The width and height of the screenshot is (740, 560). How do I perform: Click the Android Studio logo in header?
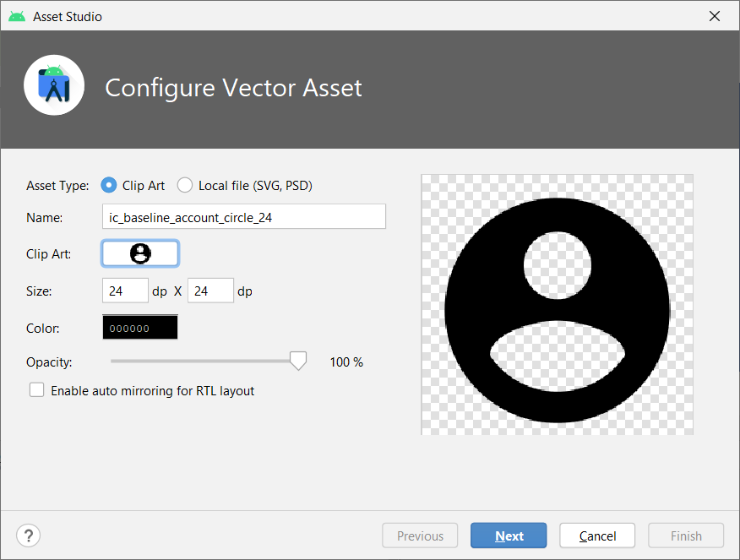pos(54,85)
